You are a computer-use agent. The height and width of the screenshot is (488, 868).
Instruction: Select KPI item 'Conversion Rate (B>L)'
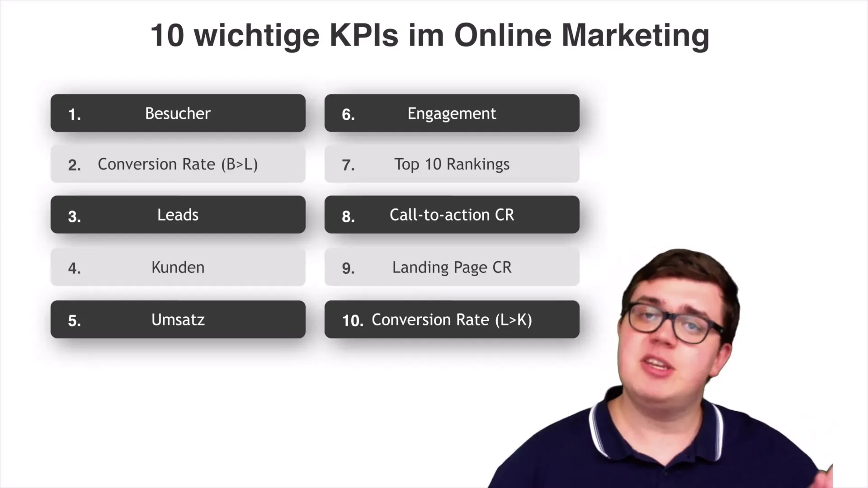pyautogui.click(x=178, y=164)
